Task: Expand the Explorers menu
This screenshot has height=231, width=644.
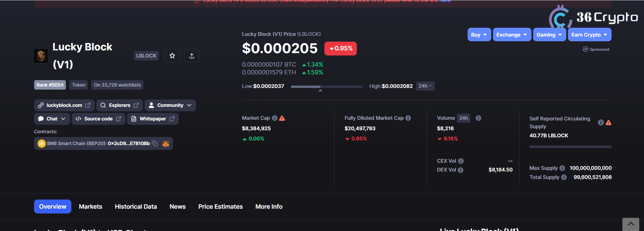Action: (x=120, y=105)
